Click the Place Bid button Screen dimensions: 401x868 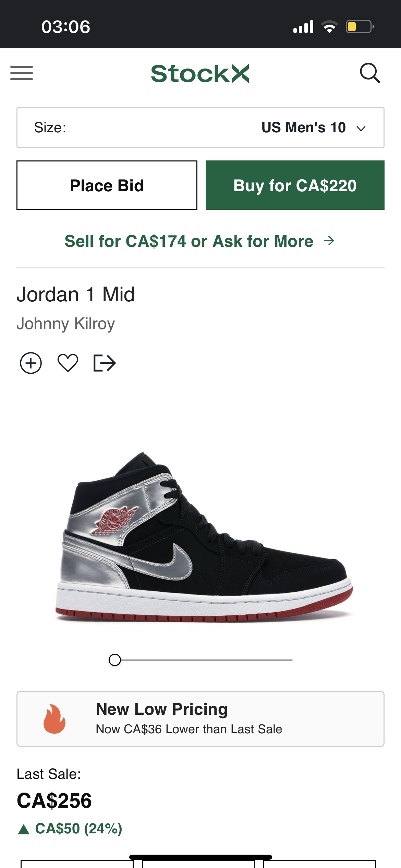[x=107, y=185]
